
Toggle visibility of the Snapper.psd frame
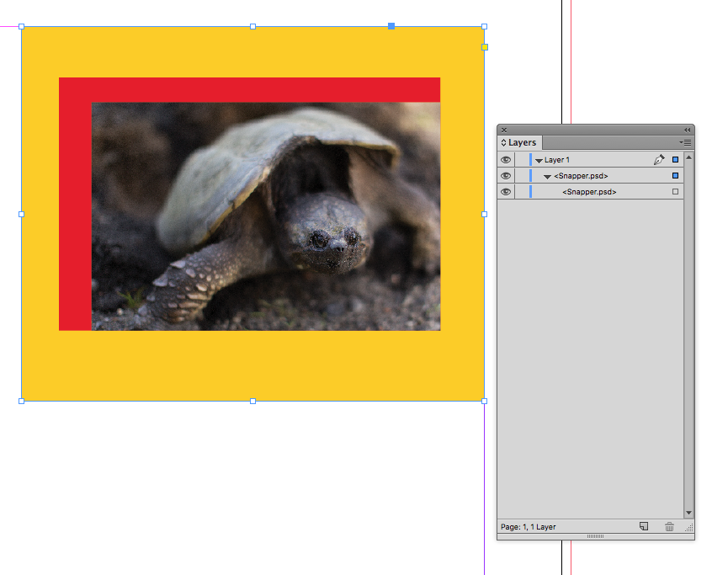(x=506, y=176)
